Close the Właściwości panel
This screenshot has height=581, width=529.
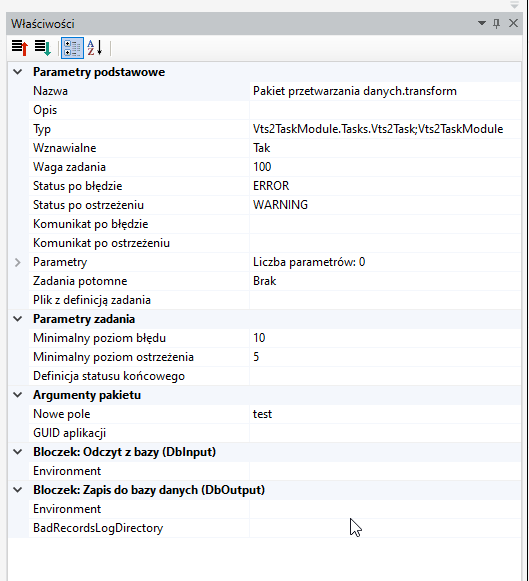513,23
